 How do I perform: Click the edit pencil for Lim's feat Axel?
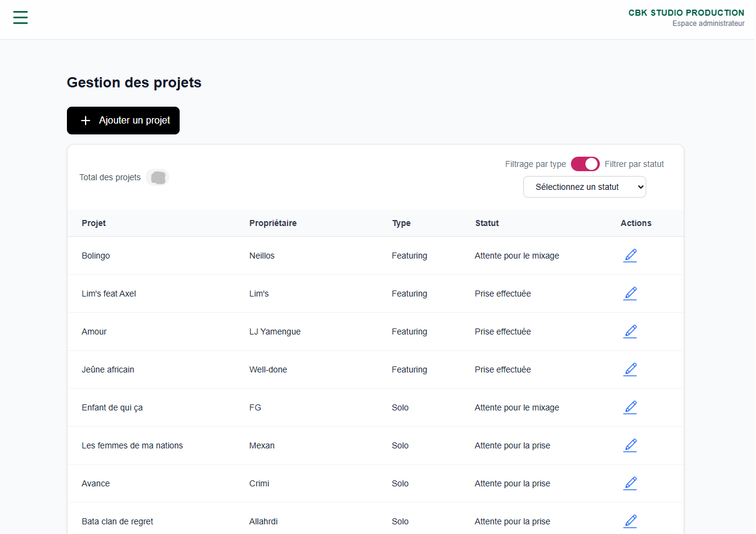click(630, 294)
